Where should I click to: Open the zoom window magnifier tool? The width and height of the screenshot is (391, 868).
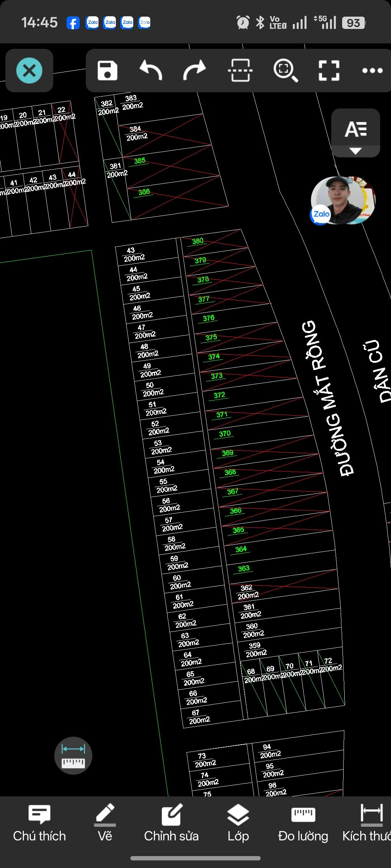[x=286, y=71]
